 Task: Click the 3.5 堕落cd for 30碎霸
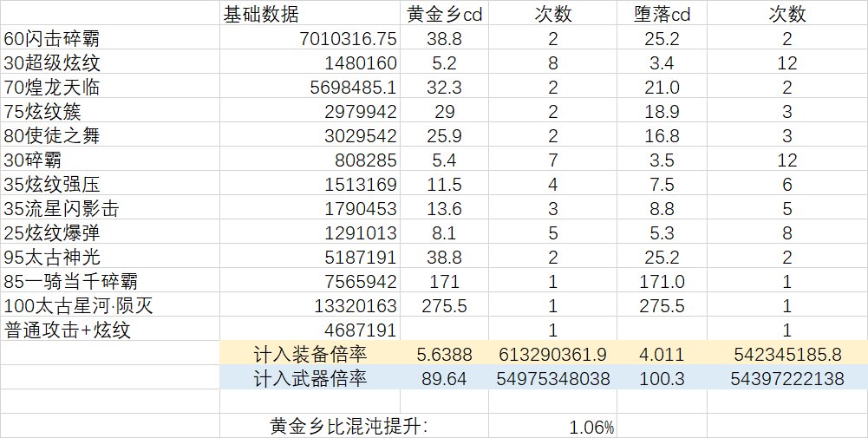tap(662, 160)
